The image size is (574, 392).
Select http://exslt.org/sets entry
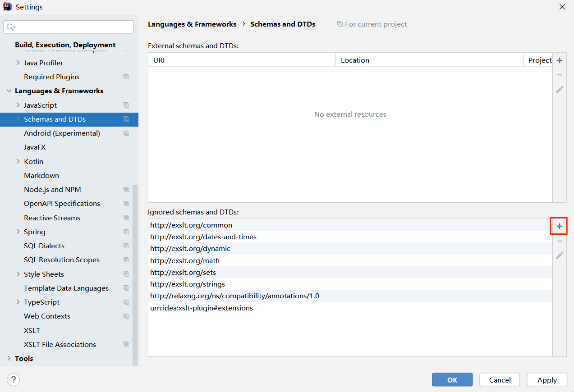[350, 273]
